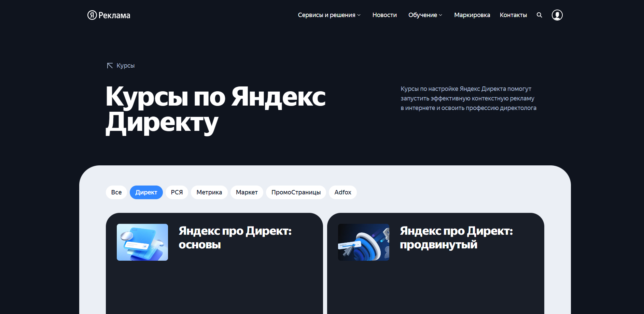The width and height of the screenshot is (644, 314).
Task: Filter courses by Маркет
Action: (247, 192)
